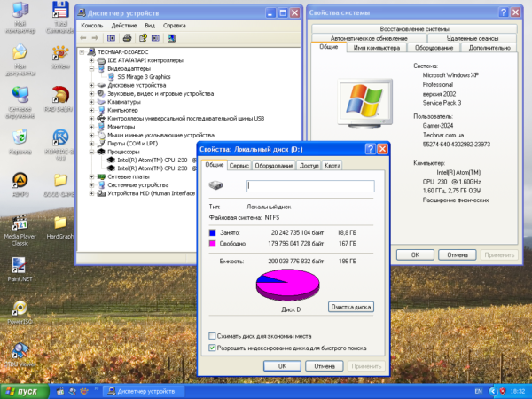
Task: Open the Действие menu
Action: 124,26
